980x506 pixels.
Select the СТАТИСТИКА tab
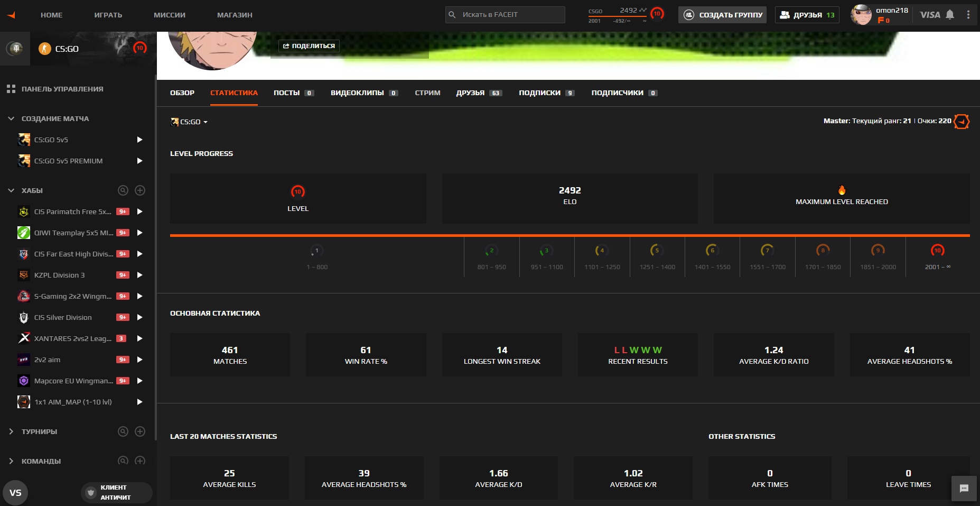pos(234,93)
